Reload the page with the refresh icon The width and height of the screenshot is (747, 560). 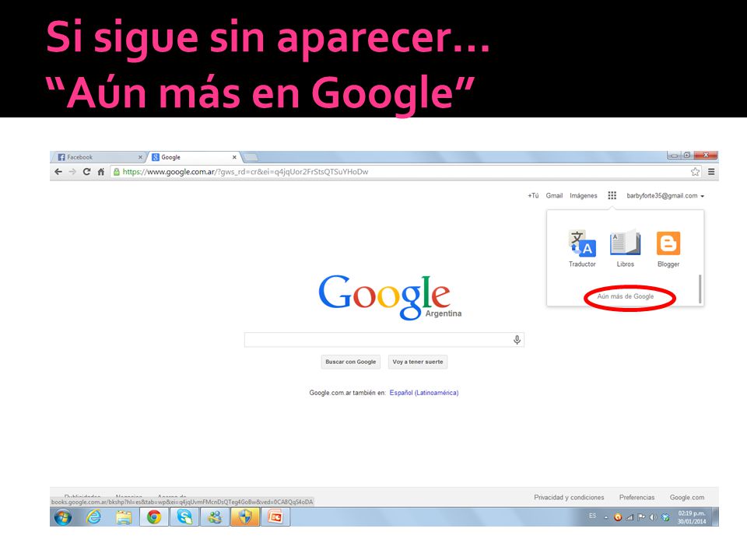click(x=86, y=172)
